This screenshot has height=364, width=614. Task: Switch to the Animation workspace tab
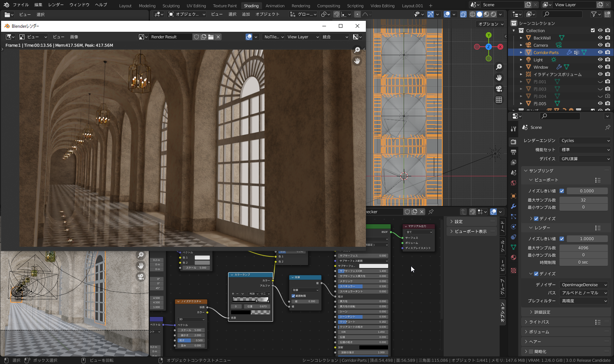click(275, 5)
